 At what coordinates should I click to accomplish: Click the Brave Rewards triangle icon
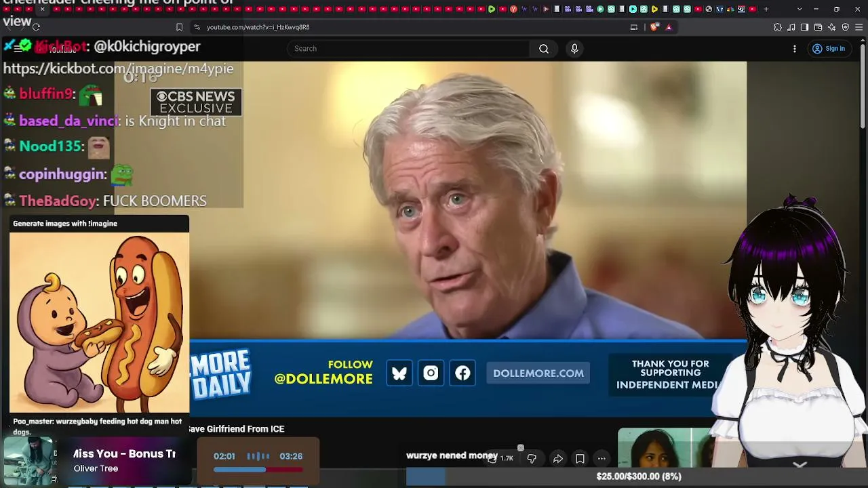pyautogui.click(x=669, y=27)
